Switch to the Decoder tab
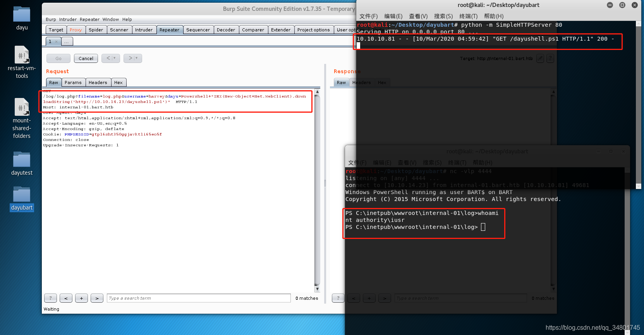This screenshot has height=335, width=644. pyautogui.click(x=226, y=30)
